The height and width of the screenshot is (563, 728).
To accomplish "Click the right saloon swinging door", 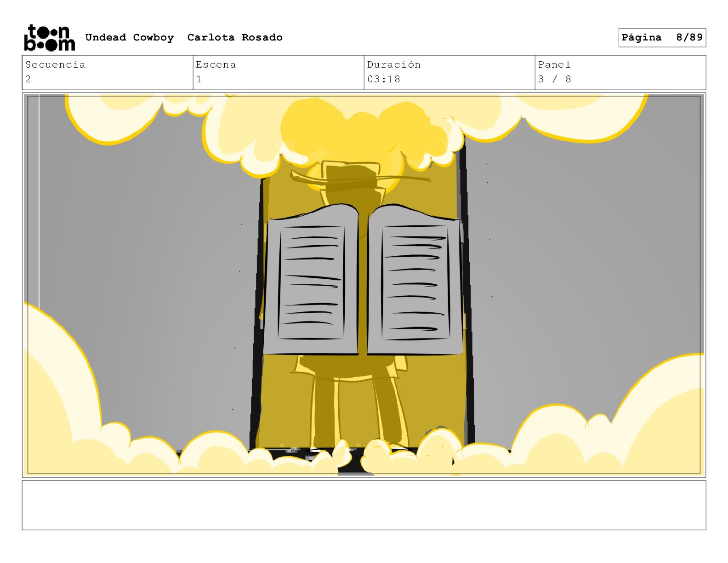I will click(x=415, y=280).
